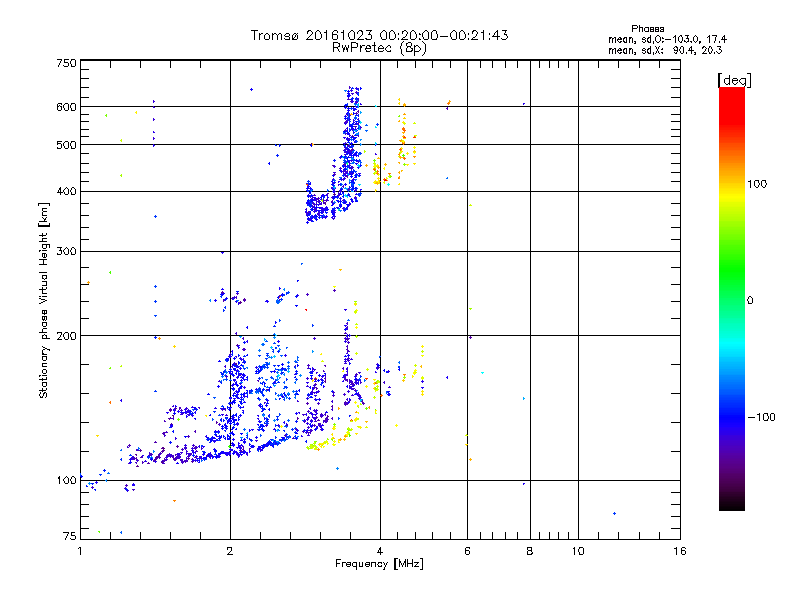
Task: Click the "[deg]" colorbar unit label
Action: click(734, 80)
